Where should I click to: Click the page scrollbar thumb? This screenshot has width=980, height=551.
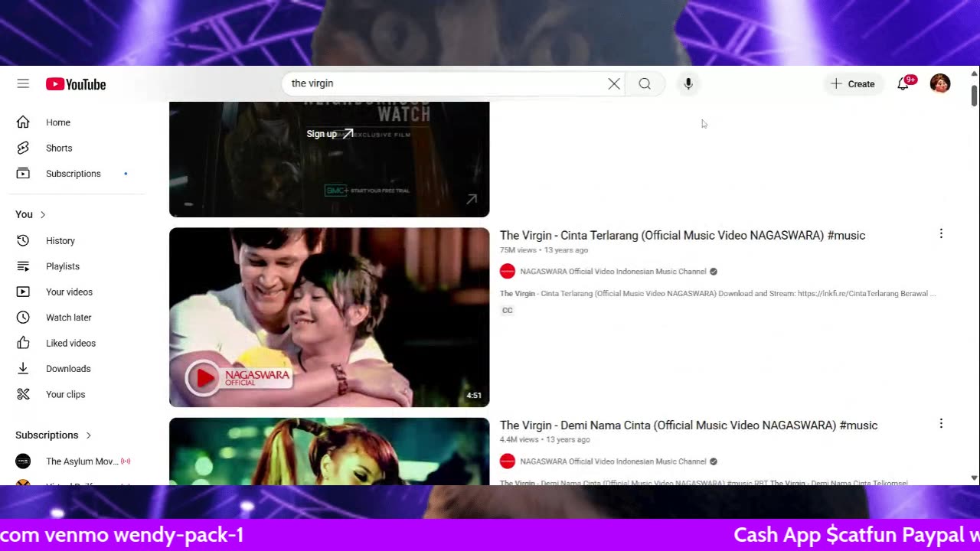tap(974, 96)
